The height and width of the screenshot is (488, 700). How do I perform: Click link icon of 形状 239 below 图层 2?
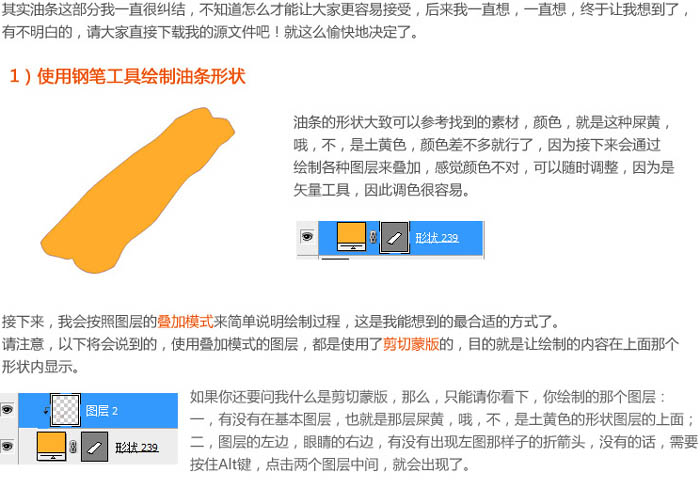pos(73,446)
